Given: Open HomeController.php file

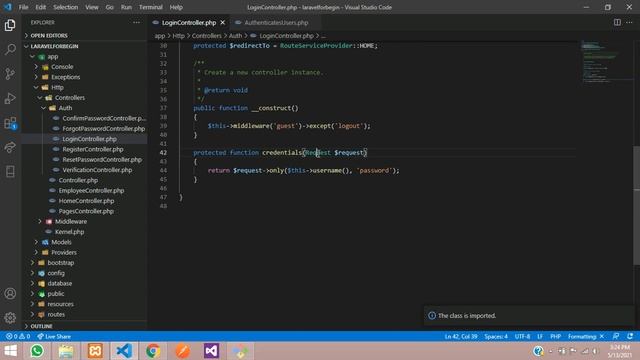Looking at the screenshot, I should click(x=85, y=201).
